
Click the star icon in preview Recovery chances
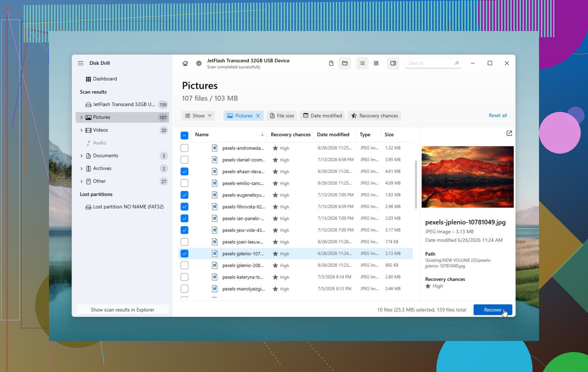click(428, 286)
